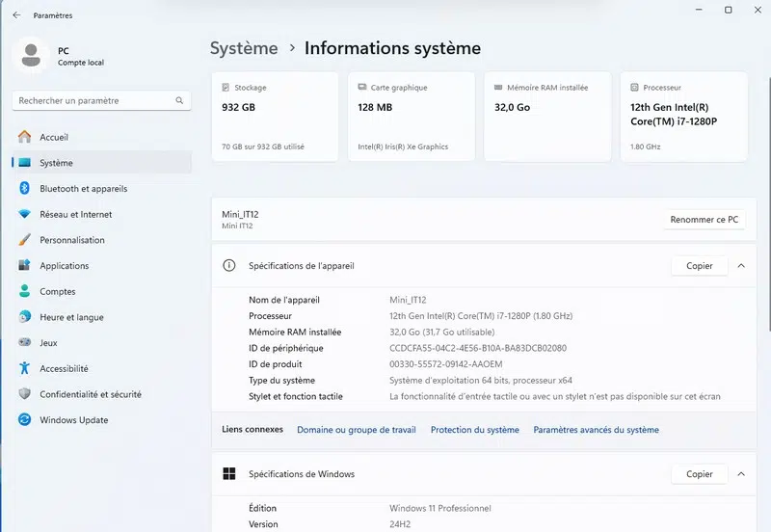Image resolution: width=771 pixels, height=532 pixels.
Task: Click Renommer ce PC button
Action: 705,220
